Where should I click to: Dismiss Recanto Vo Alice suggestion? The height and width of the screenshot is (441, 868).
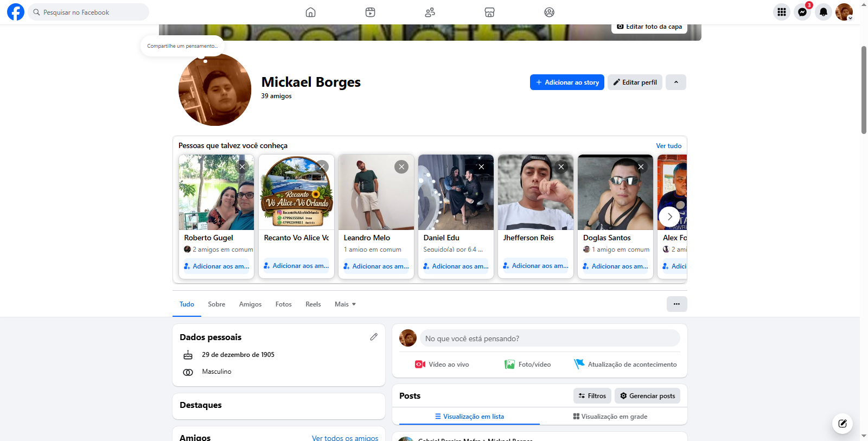tap(322, 167)
